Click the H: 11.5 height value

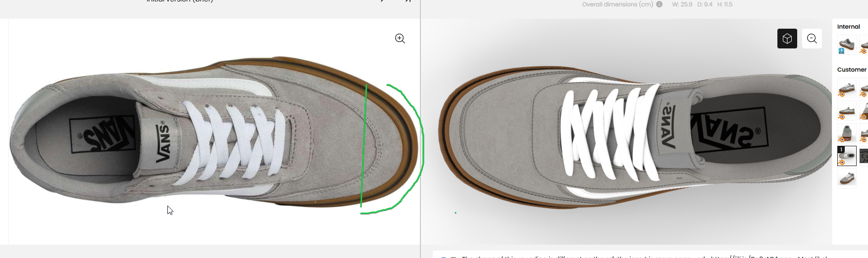click(725, 4)
